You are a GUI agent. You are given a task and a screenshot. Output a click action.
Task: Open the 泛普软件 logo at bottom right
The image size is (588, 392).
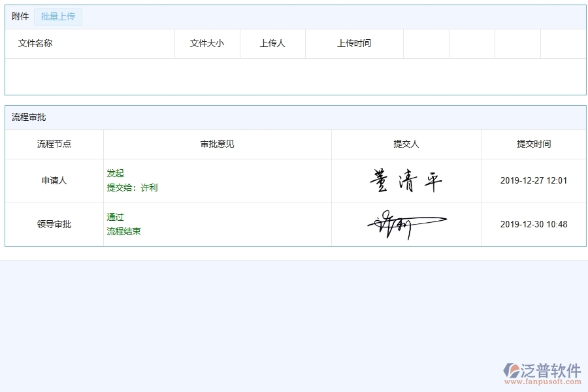[x=543, y=370]
